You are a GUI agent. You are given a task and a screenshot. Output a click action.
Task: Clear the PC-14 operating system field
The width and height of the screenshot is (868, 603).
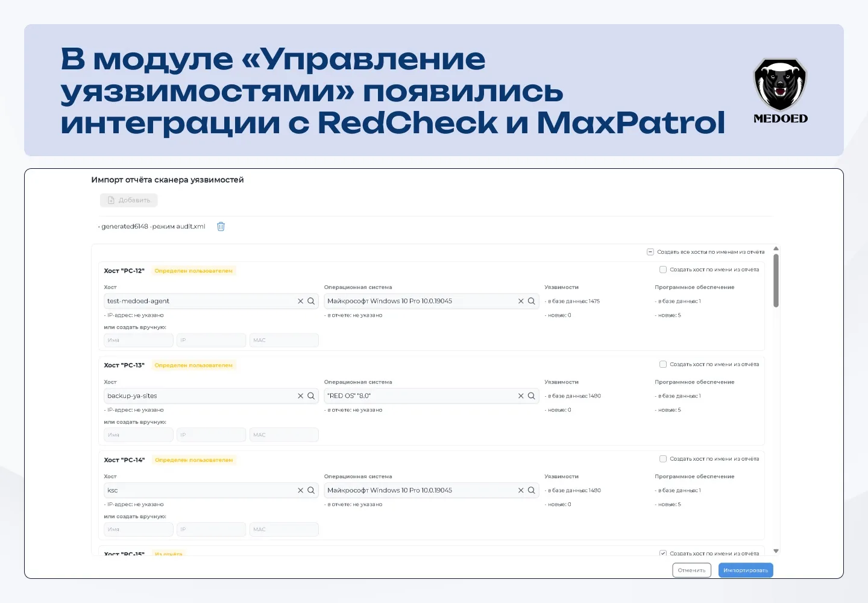coord(521,490)
